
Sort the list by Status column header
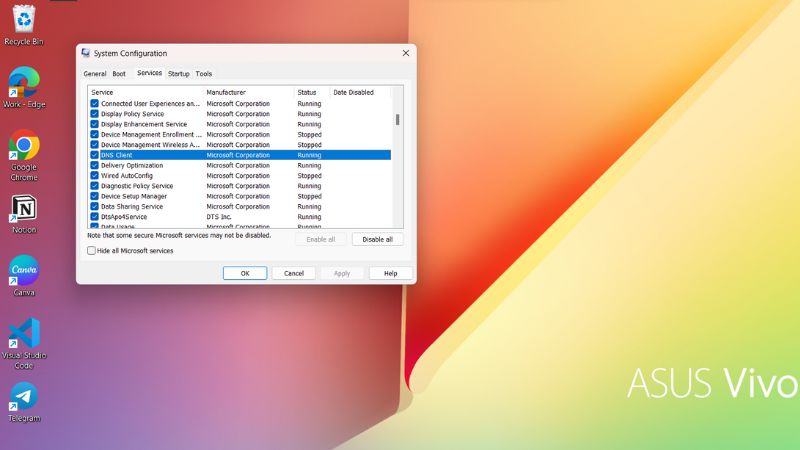(x=311, y=92)
